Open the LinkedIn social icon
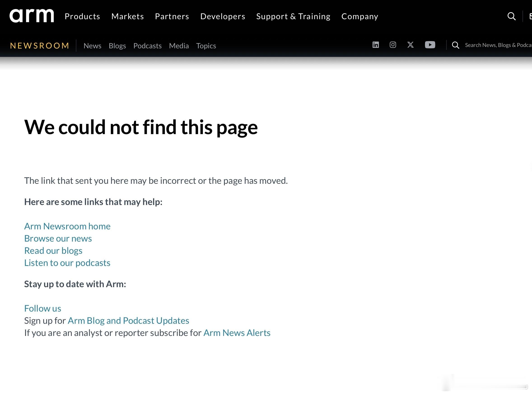Viewport: 532px width, 396px height. tap(376, 45)
